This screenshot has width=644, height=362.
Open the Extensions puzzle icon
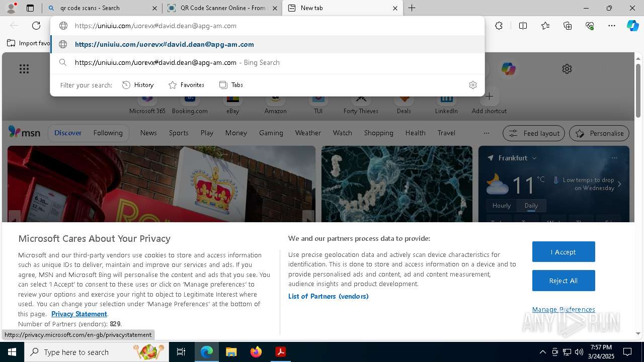pos(499,26)
